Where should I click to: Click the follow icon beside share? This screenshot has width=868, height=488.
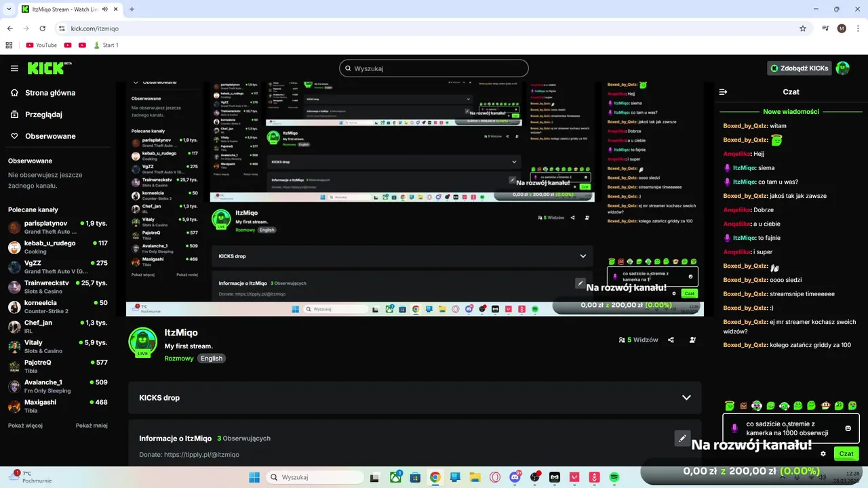[692, 340]
